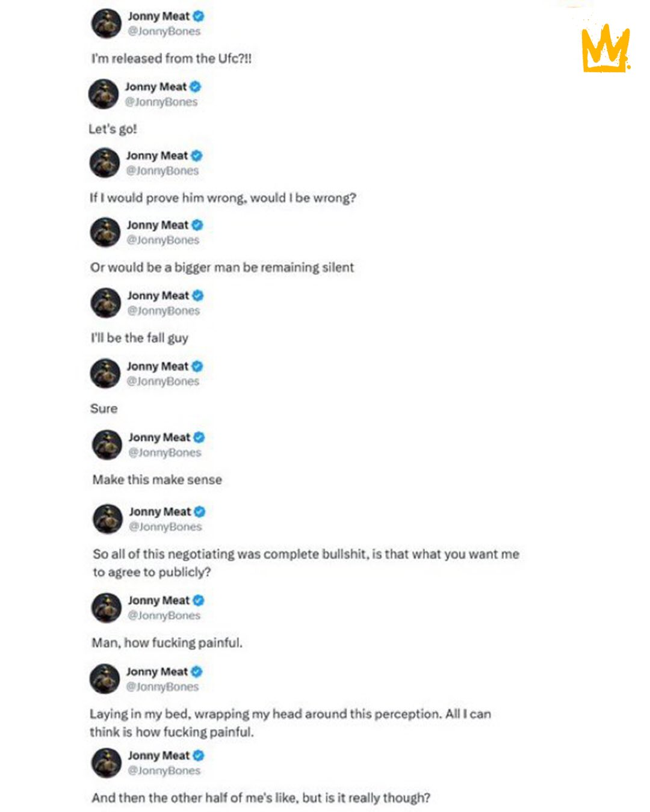
Task: Click profile avatar above "So all of this negotiating"
Action: click(x=107, y=519)
